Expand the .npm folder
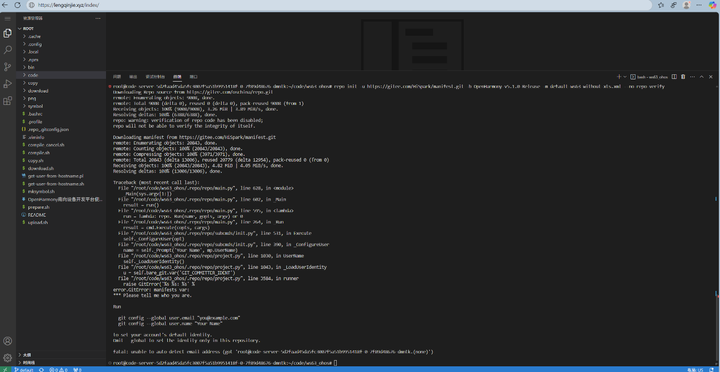 (62, 60)
